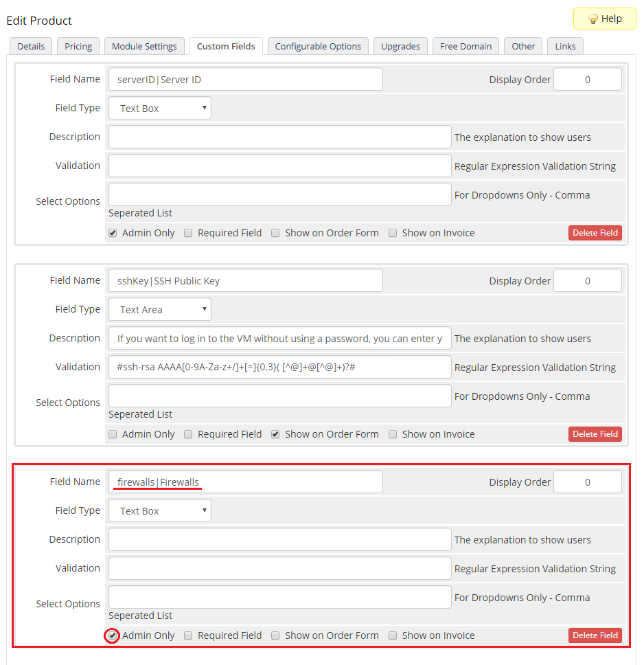Delete the sshKey custom field
Viewport: 644px width, 665px height.
coord(595,434)
